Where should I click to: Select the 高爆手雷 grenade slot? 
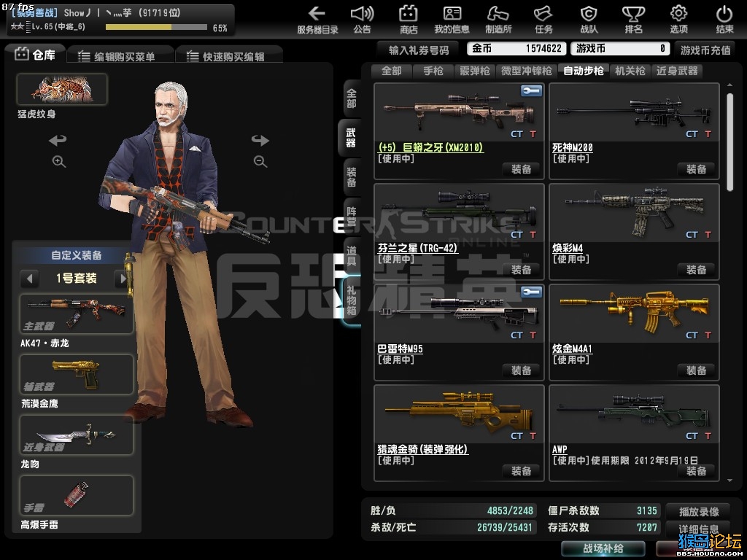(76, 495)
